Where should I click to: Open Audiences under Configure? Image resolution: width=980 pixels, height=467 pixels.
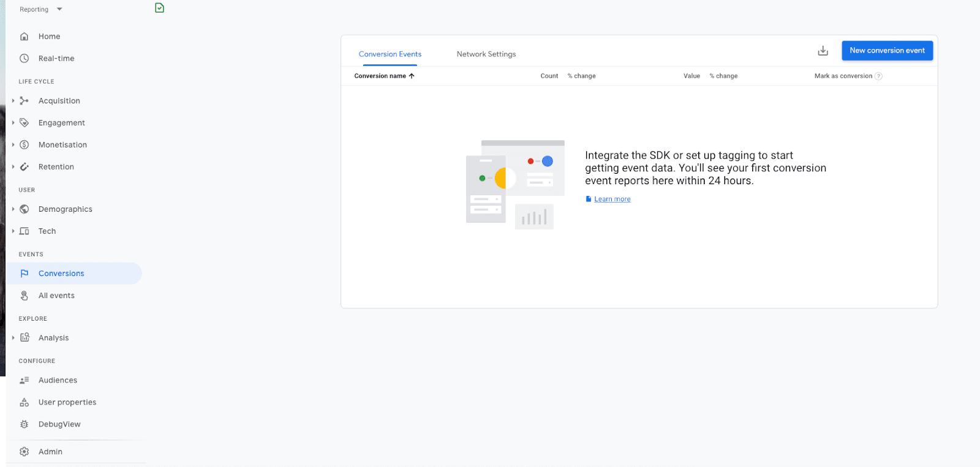point(58,380)
